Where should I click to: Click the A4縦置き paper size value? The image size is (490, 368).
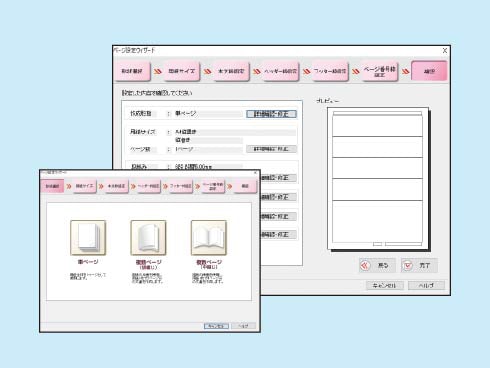(186, 132)
